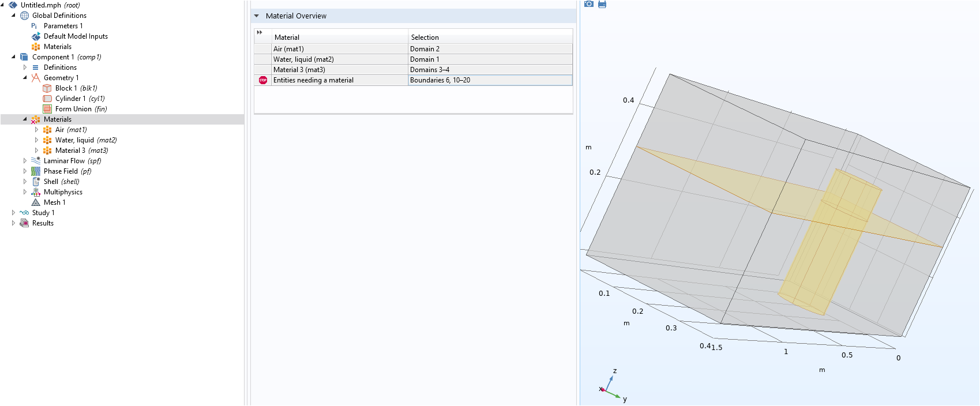Click the print graphics icon
980x406 pixels.
(x=602, y=4)
